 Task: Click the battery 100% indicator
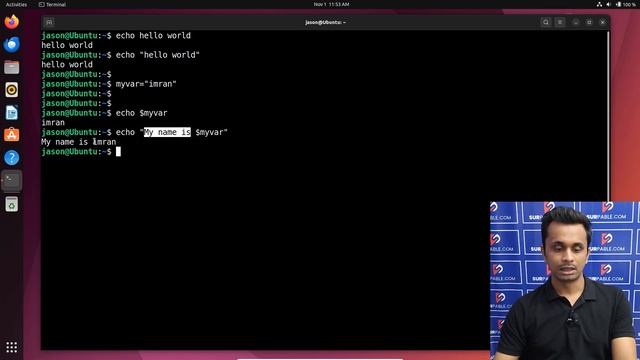(x=626, y=4)
